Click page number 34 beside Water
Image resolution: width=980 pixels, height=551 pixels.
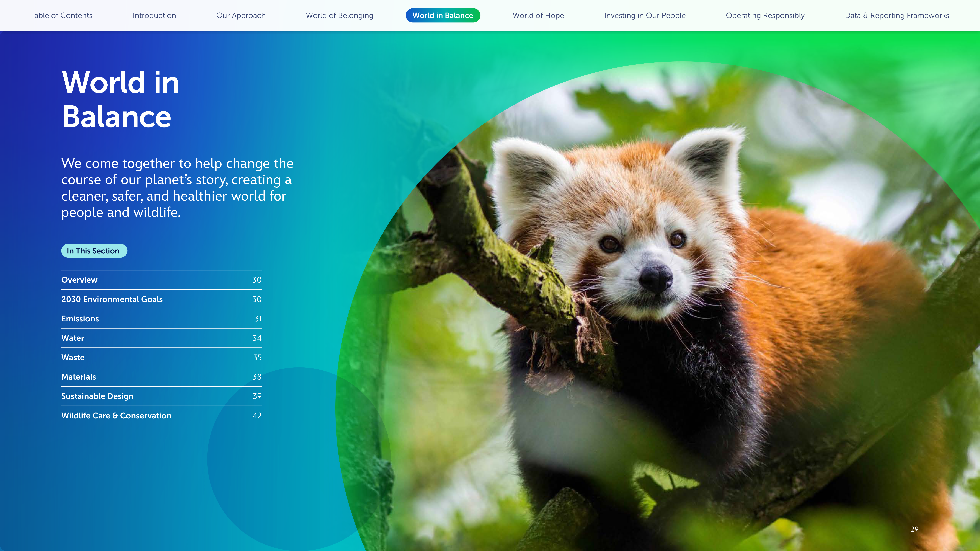[257, 338]
